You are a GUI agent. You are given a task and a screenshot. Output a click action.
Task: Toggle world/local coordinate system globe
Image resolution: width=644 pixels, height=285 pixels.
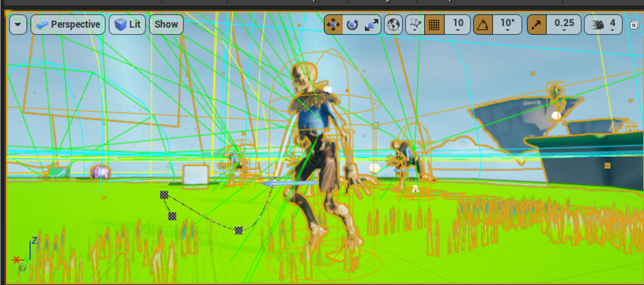click(393, 25)
